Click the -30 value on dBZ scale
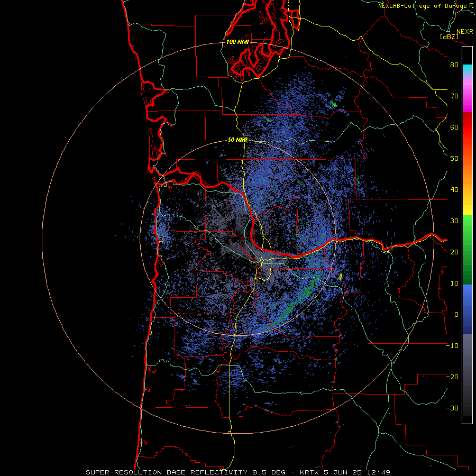Image resolution: width=476 pixels, height=476 pixels. click(x=452, y=408)
